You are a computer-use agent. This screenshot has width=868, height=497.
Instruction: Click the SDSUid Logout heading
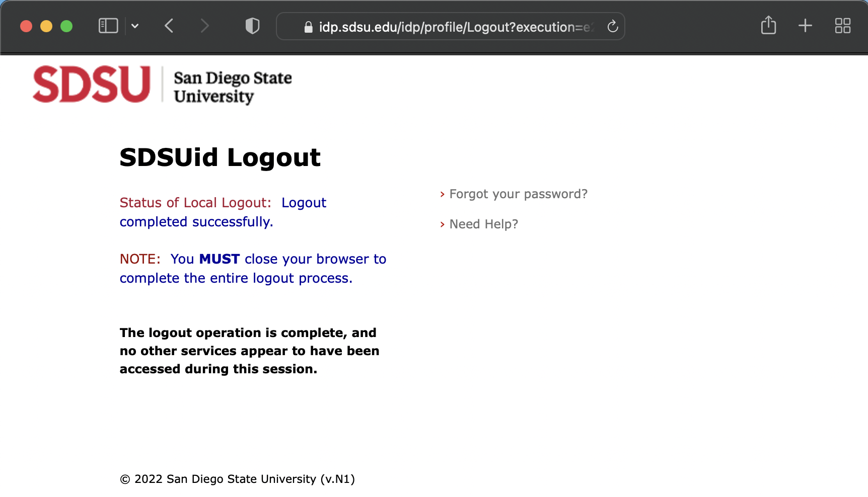pos(220,157)
